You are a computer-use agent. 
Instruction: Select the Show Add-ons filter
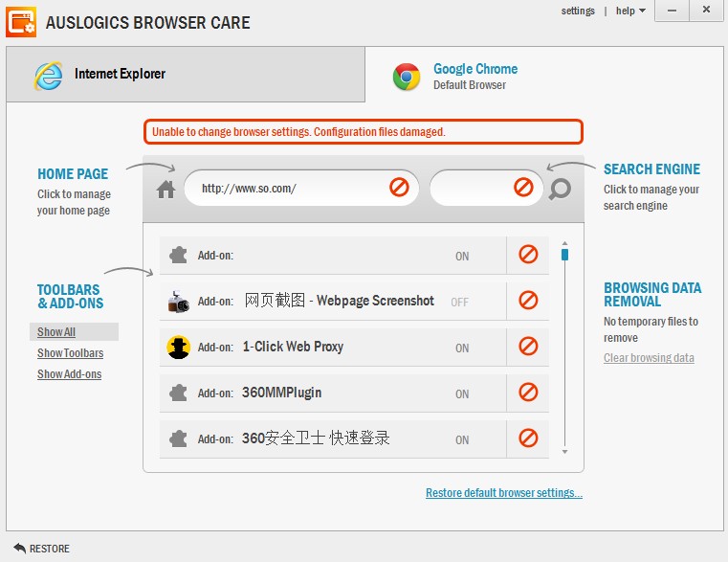pyautogui.click(x=69, y=373)
